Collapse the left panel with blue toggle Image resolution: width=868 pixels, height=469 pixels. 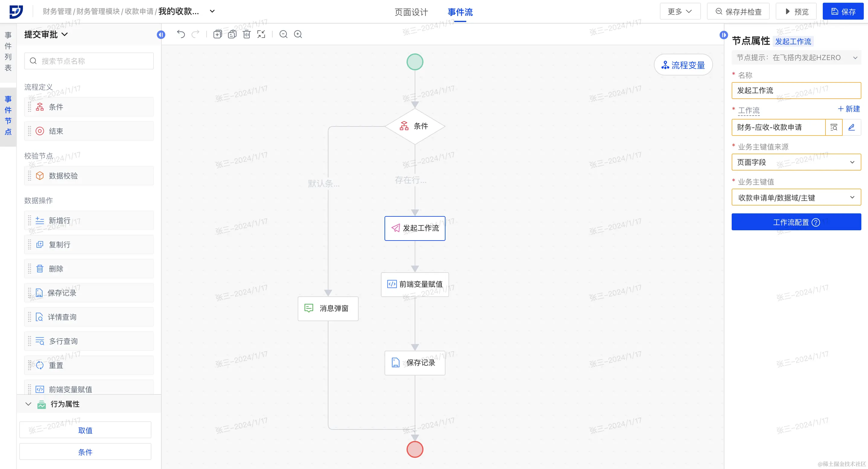pyautogui.click(x=161, y=35)
